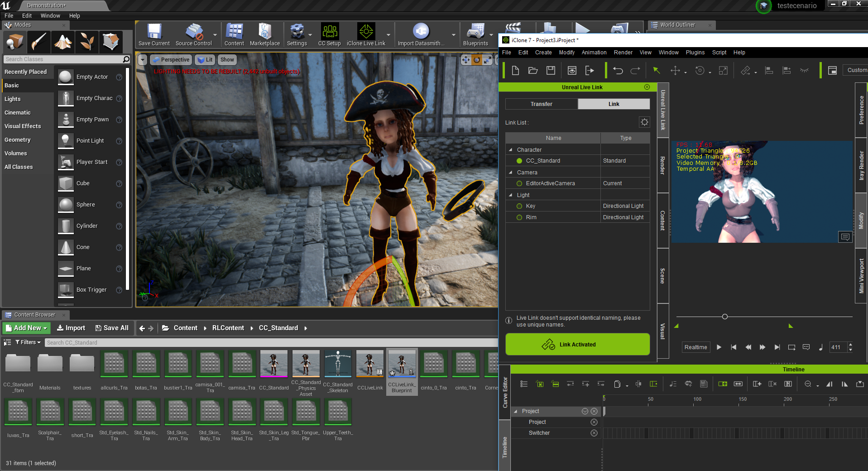Click the Search CC_Standard field
This screenshot has width=868, height=471.
tap(271, 342)
